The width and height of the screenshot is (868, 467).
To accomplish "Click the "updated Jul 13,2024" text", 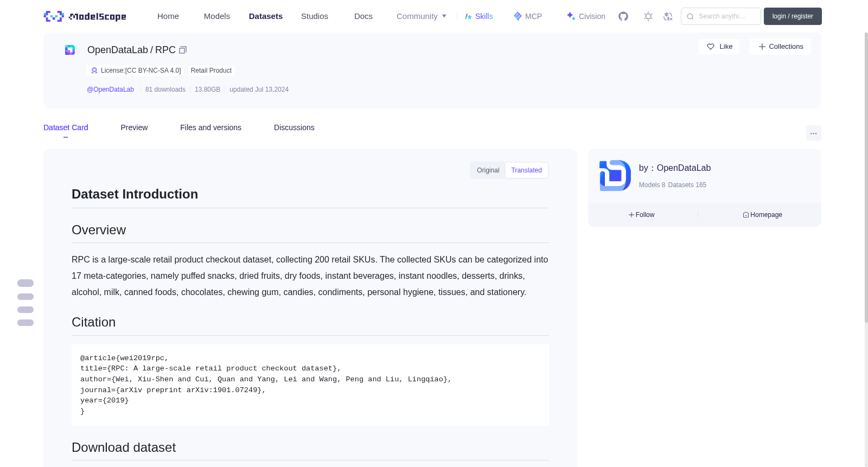I will 259,89.
